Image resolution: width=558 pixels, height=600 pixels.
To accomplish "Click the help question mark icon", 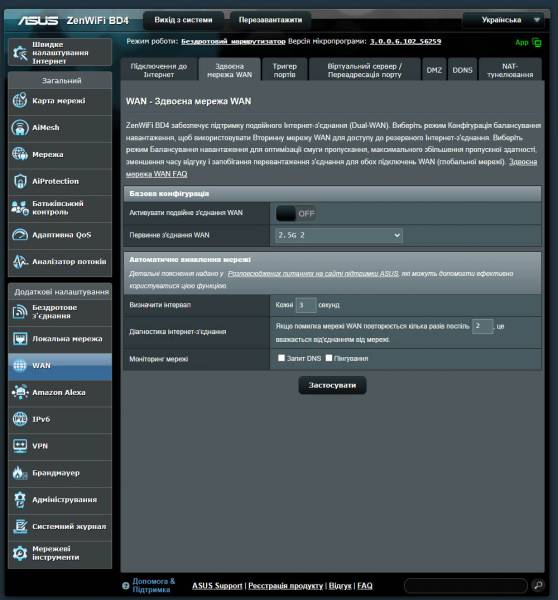I will tap(126, 585).
